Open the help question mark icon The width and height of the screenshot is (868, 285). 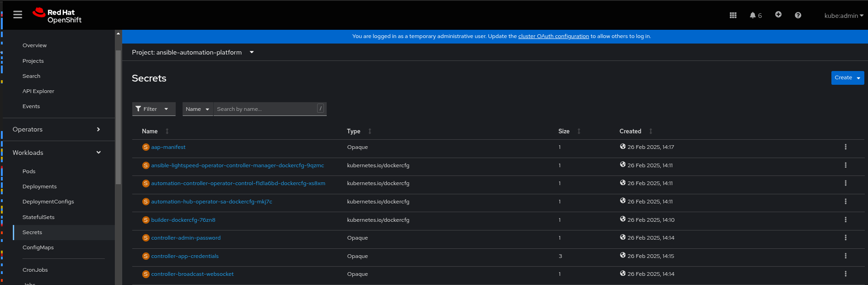(x=798, y=15)
